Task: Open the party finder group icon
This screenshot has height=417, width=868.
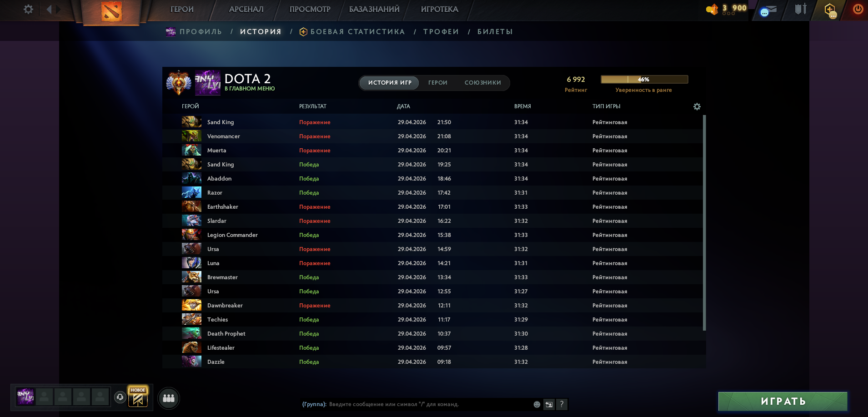Action: (x=169, y=398)
